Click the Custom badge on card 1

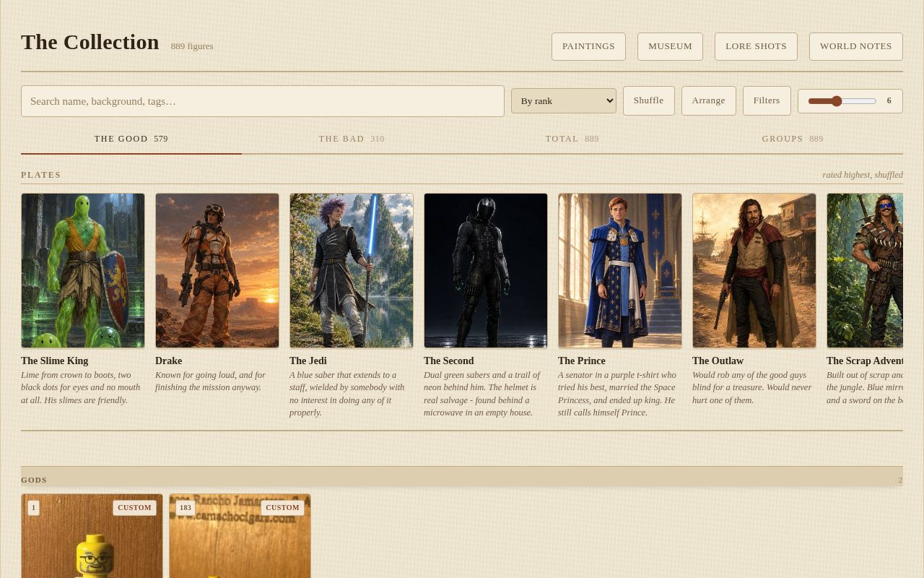click(x=134, y=508)
